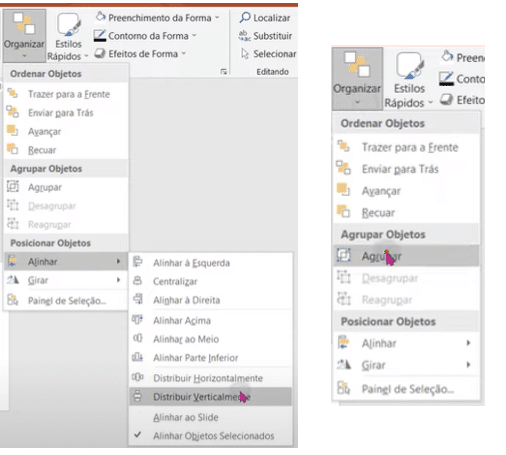Image resolution: width=506 pixels, height=455 pixels.
Task: Expand Alinhar submenu arrow in left menu
Action: tap(118, 261)
